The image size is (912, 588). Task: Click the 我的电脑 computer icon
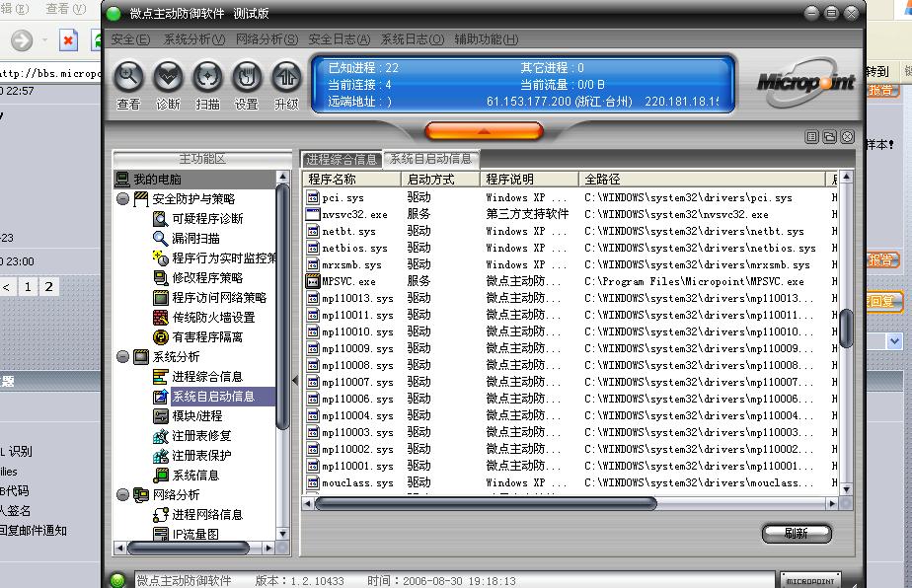pyautogui.click(x=122, y=180)
